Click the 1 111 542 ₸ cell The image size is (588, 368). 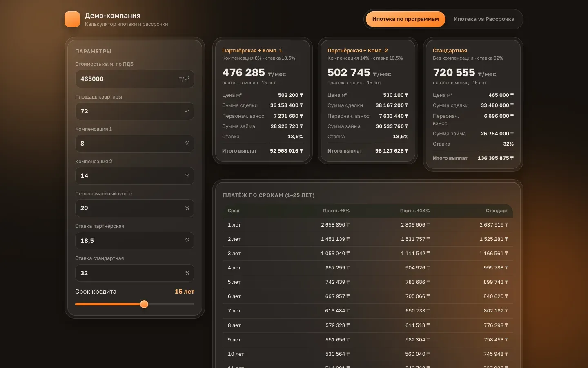pos(415,254)
